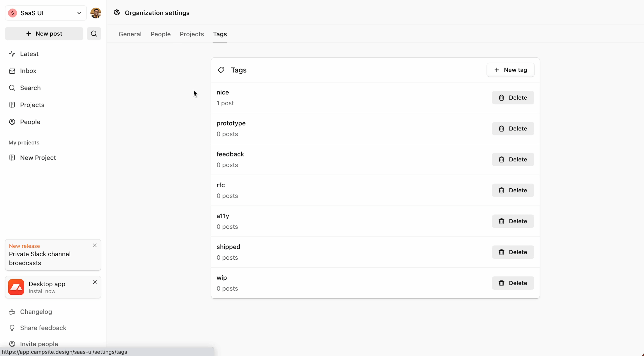Open Private Slack channel broadcasts release note
Image resolution: width=644 pixels, height=356 pixels.
tap(40, 259)
